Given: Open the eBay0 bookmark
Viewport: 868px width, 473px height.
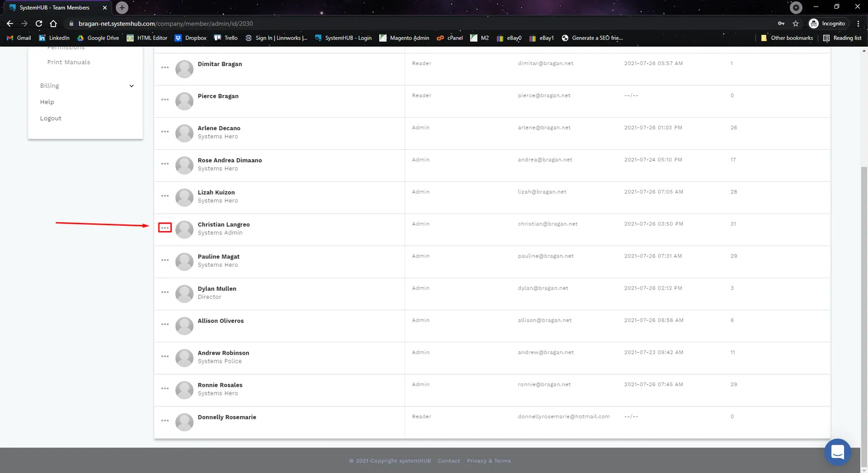Looking at the screenshot, I should click(509, 38).
